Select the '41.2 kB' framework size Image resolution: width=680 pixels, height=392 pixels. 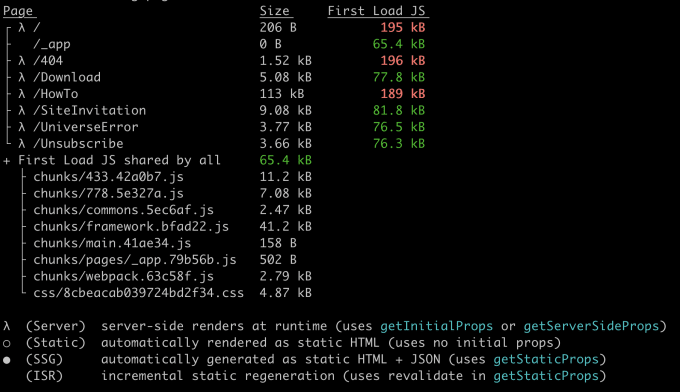click(286, 226)
